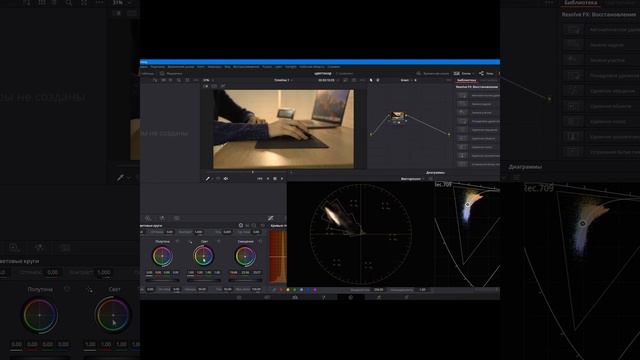Click Полутона wheel in background window
The width and height of the screenshot is (640, 360).
point(40,315)
